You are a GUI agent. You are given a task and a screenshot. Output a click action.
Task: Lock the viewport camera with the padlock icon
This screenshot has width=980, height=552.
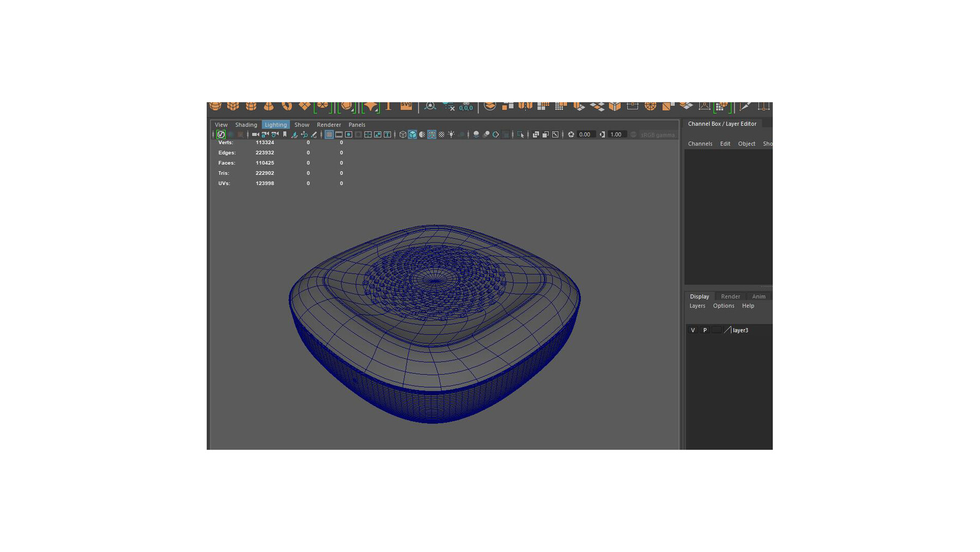[264, 135]
